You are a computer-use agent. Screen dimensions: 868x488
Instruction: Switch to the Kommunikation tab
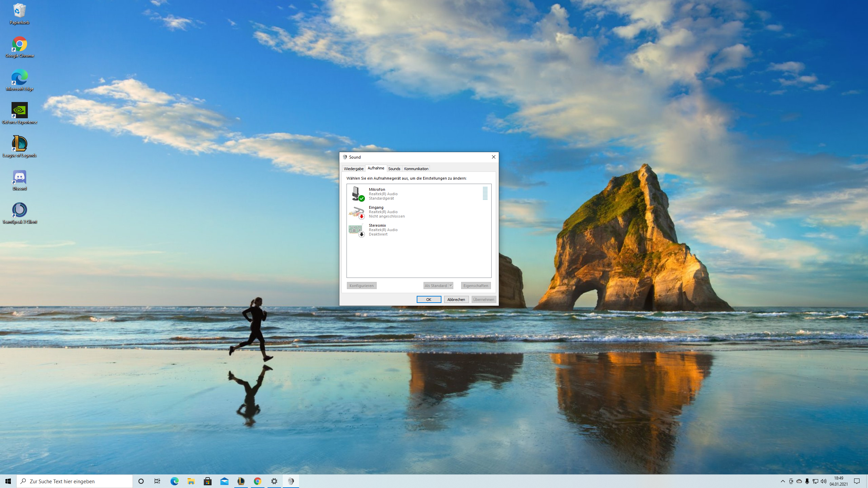tap(416, 169)
